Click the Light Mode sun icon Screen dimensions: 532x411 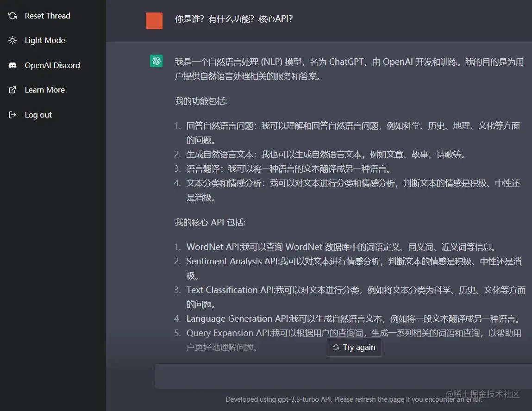pos(13,40)
